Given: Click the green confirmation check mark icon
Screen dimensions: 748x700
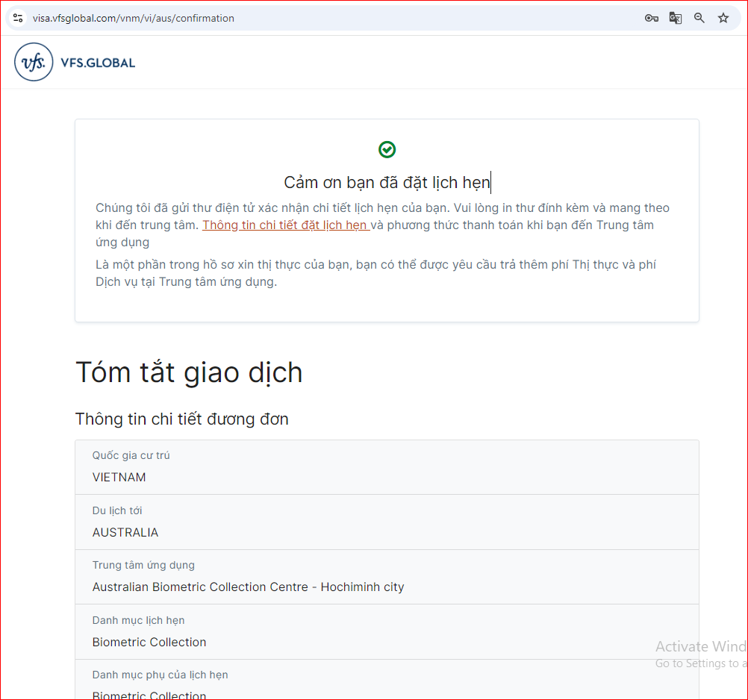Looking at the screenshot, I should 387,149.
